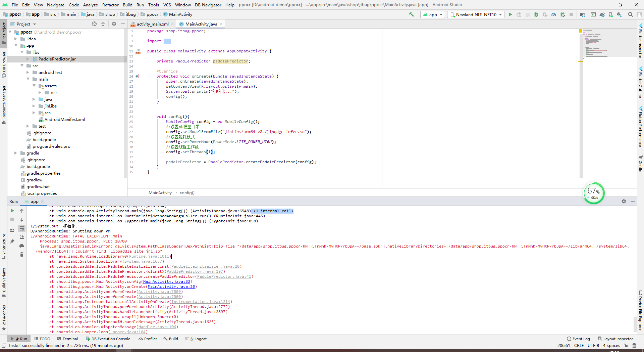The image size is (644, 352).
Task: Click the print icon in Run panel
Action: [22, 246]
